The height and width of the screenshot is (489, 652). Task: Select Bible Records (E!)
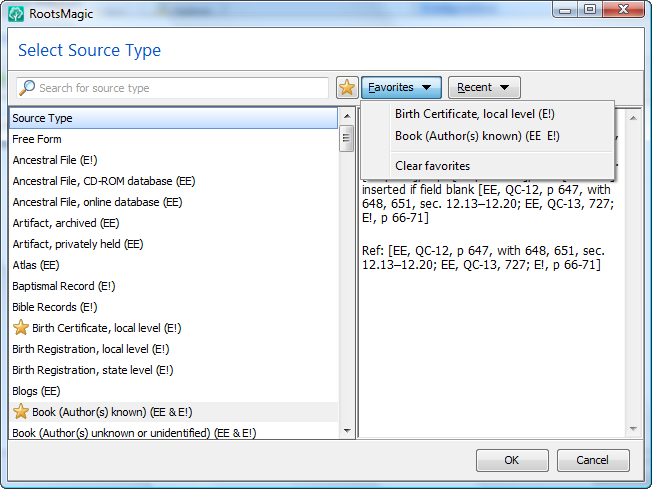[x=173, y=307]
